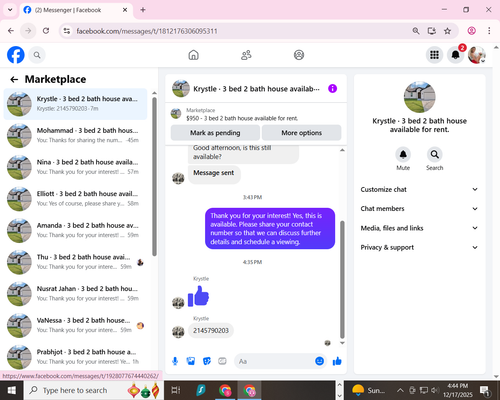Go back from Marketplace chats list
Image resolution: width=500 pixels, height=400 pixels.
click(14, 79)
